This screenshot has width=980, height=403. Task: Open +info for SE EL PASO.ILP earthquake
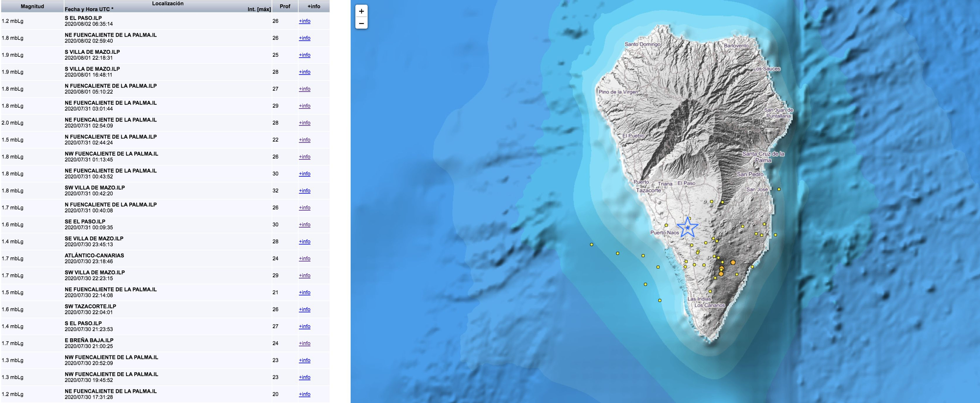click(x=305, y=225)
